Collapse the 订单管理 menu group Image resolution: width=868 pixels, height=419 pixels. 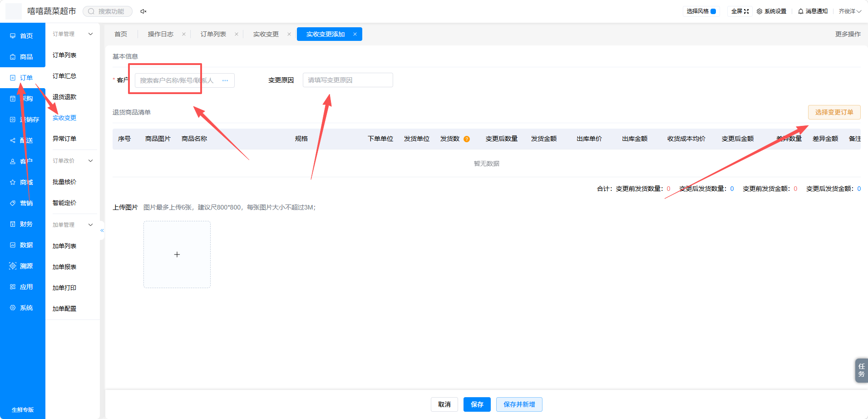coord(90,34)
